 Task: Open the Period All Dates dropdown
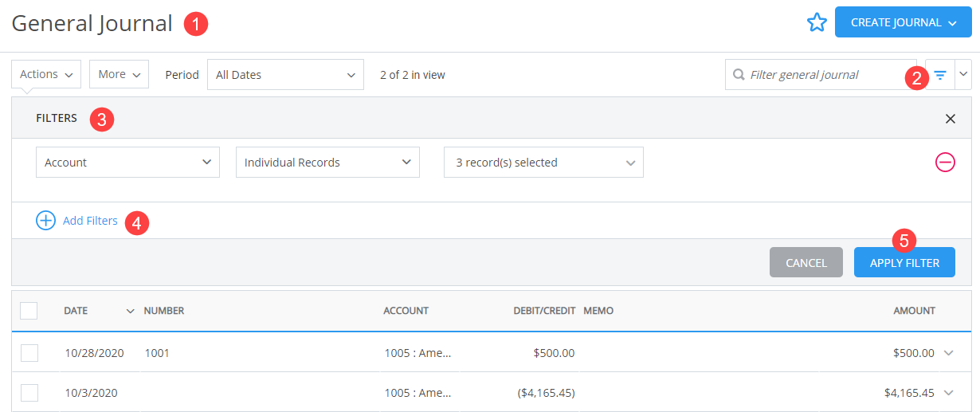coord(285,75)
